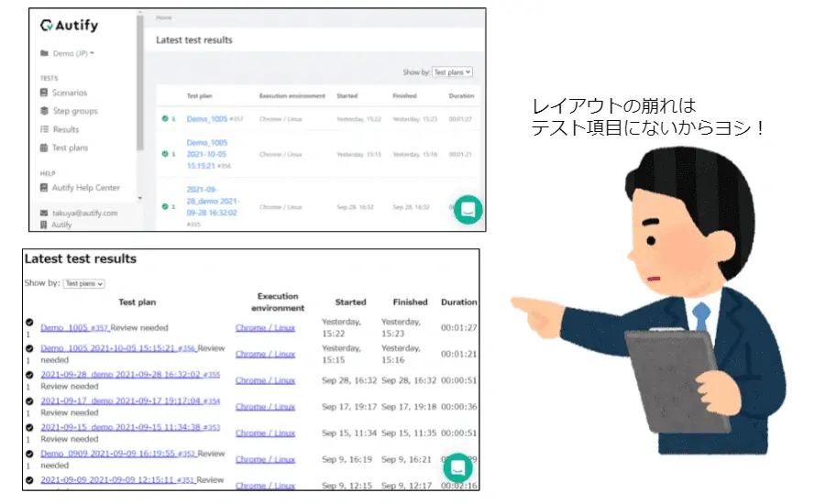Click the green status icon for the #356 row
Image resolution: width=826 pixels, height=504 pixels.
tap(165, 154)
